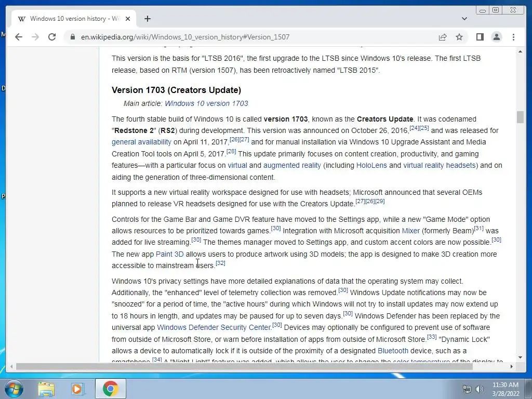Screen dimensions: 532x399
Task: Click the vertical scrollbar thumb
Action: [520, 117]
